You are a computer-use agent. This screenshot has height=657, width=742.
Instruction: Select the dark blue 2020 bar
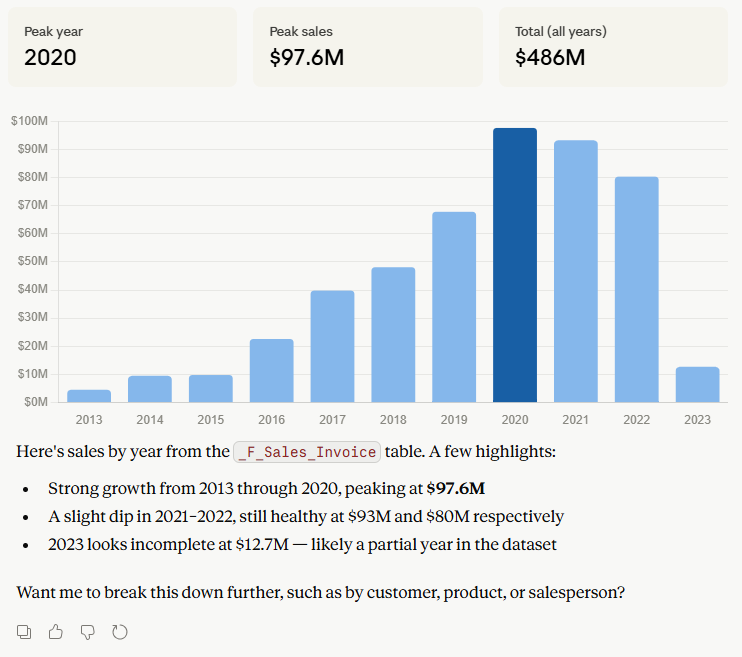point(515,265)
